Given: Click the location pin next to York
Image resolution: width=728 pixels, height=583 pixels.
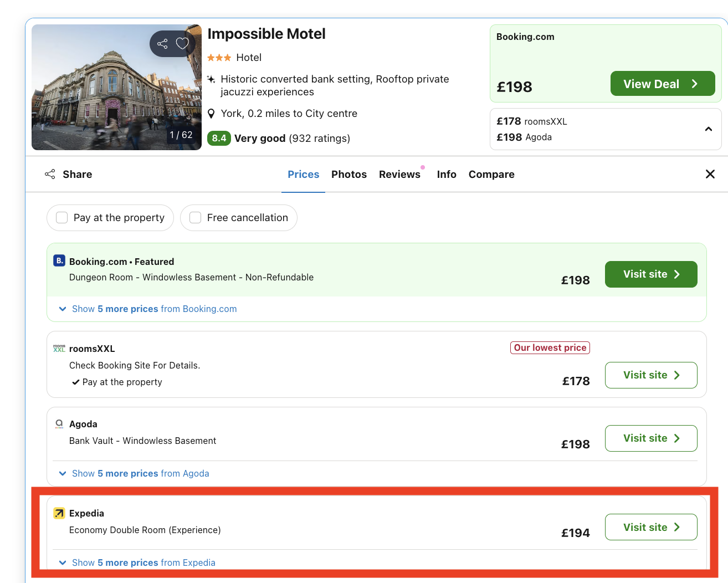Looking at the screenshot, I should point(211,113).
